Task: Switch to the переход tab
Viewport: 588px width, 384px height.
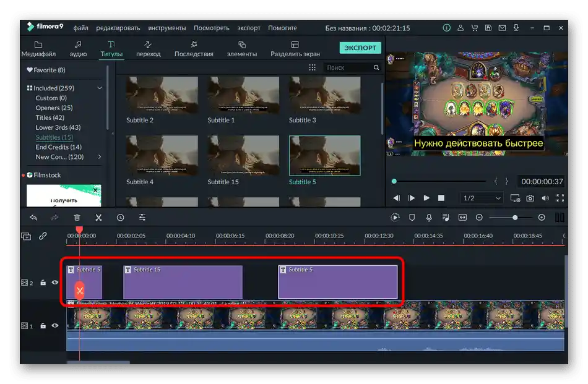Action: [148, 49]
